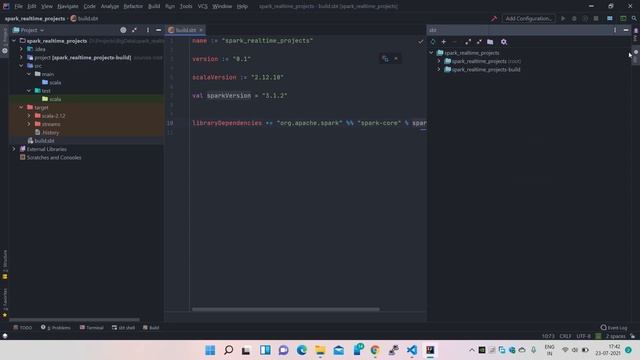Hide the sbt tool window
Viewport: 640px width, 360px height.
(x=626, y=30)
